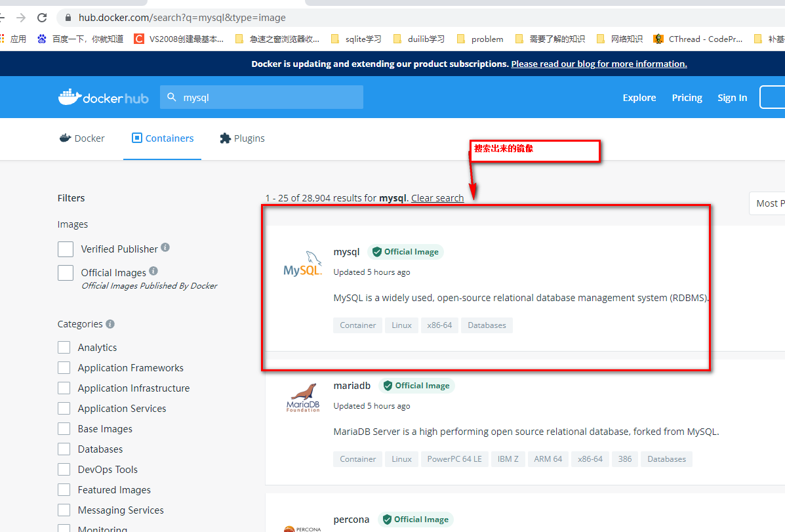Open the blog link in the announcement banner
785x532 pixels.
point(599,64)
